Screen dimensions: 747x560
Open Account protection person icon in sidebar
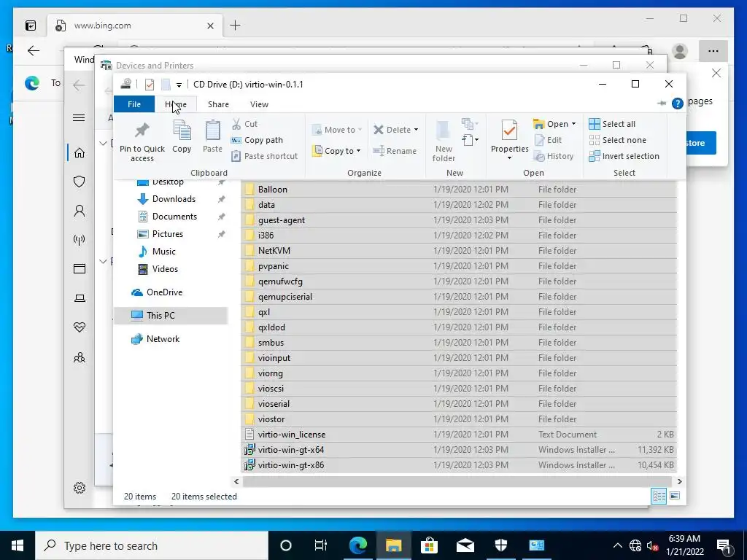pos(80,211)
